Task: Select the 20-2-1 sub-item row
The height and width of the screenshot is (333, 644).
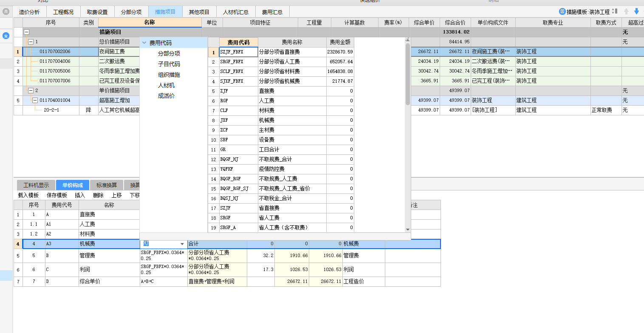Action: [77, 110]
